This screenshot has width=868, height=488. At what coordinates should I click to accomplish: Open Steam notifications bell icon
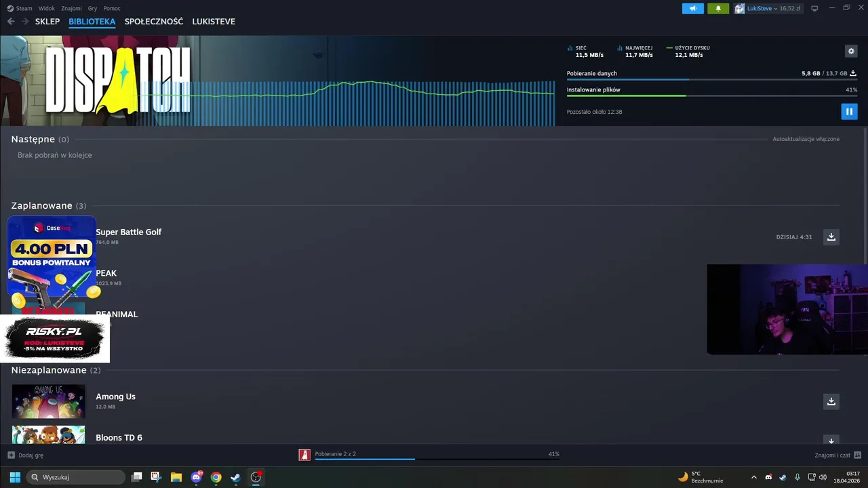tap(718, 8)
